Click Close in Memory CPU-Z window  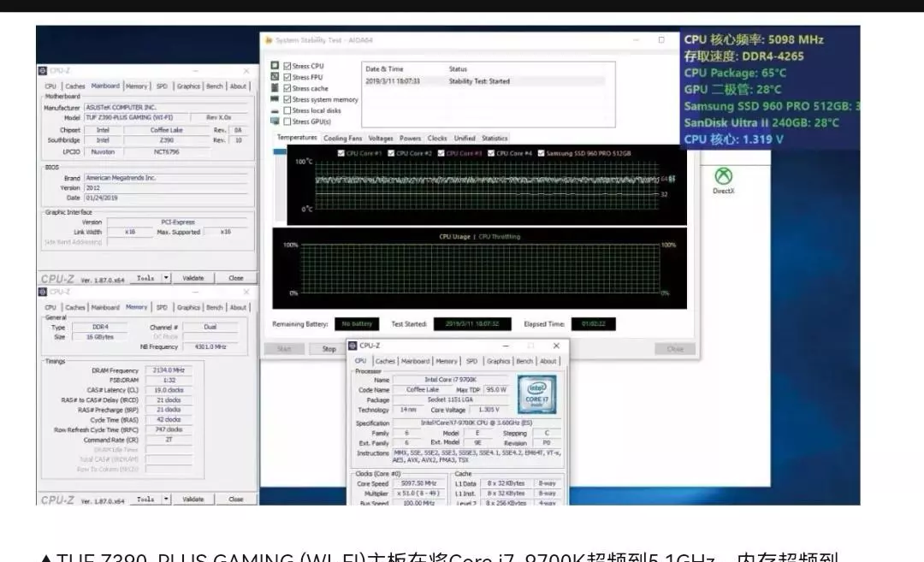point(236,499)
